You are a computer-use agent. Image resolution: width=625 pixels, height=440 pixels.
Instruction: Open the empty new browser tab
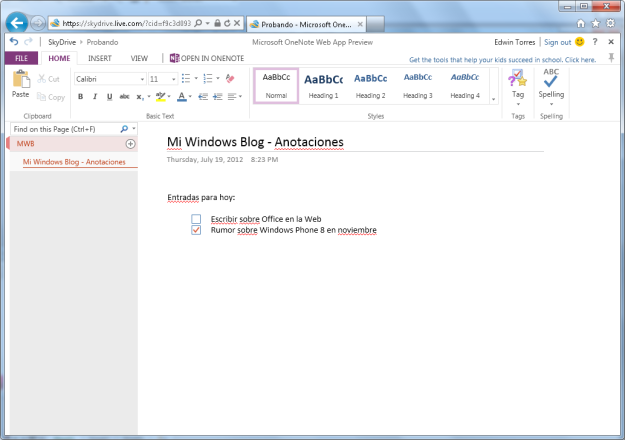375,24
